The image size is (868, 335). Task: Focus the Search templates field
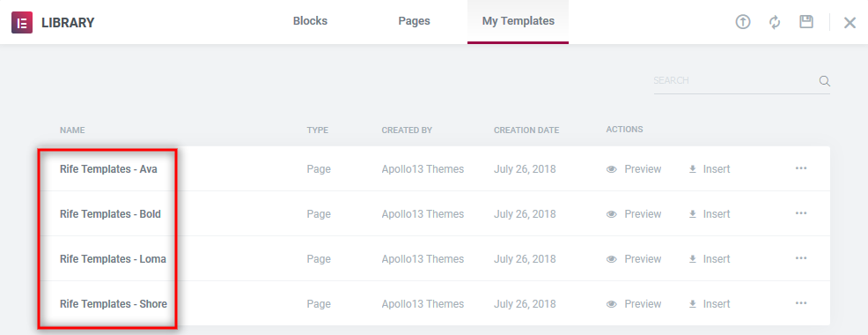[734, 81]
